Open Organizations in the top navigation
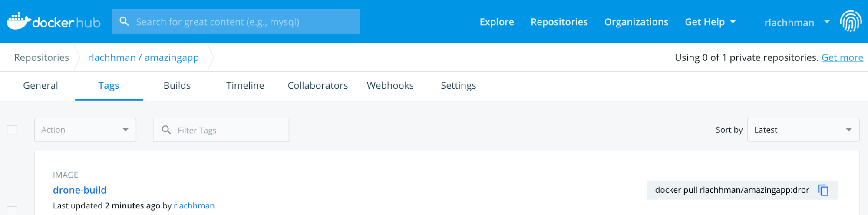 pos(636,22)
